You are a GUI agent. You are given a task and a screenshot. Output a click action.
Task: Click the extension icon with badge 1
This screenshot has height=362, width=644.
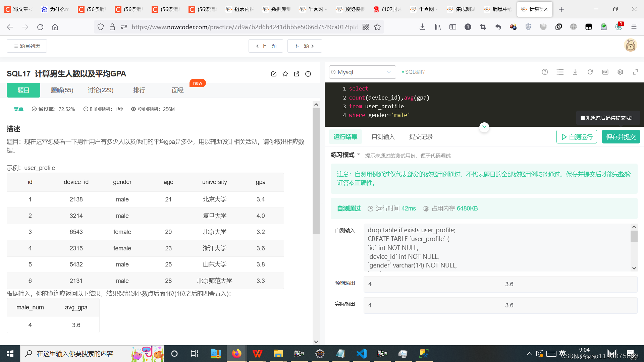pos(619,26)
